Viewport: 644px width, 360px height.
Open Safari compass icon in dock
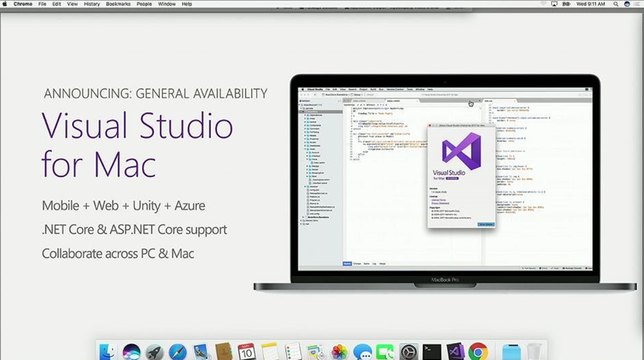tap(177, 352)
